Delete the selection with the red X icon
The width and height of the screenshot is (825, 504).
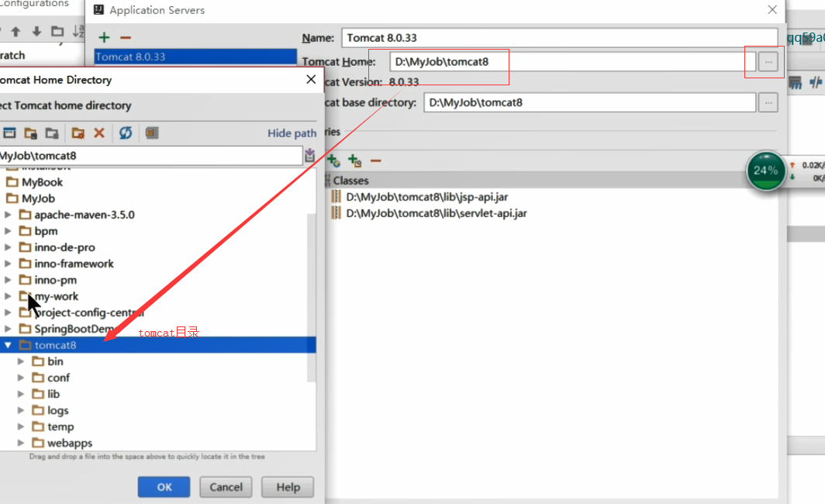99,133
